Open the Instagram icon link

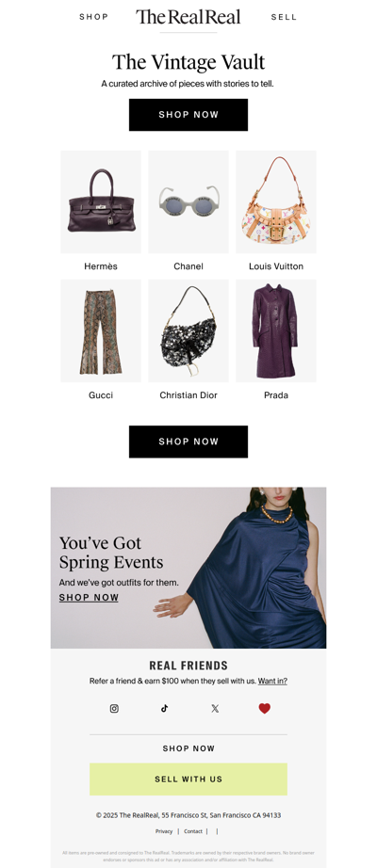[x=114, y=709]
